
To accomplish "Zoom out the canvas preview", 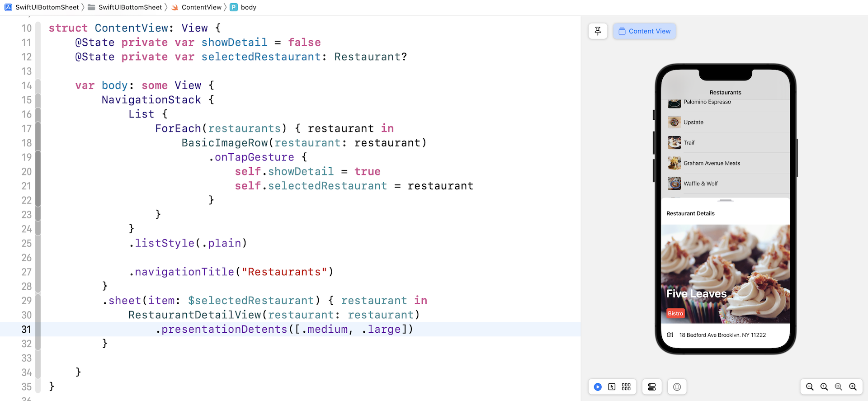I will [x=810, y=387].
